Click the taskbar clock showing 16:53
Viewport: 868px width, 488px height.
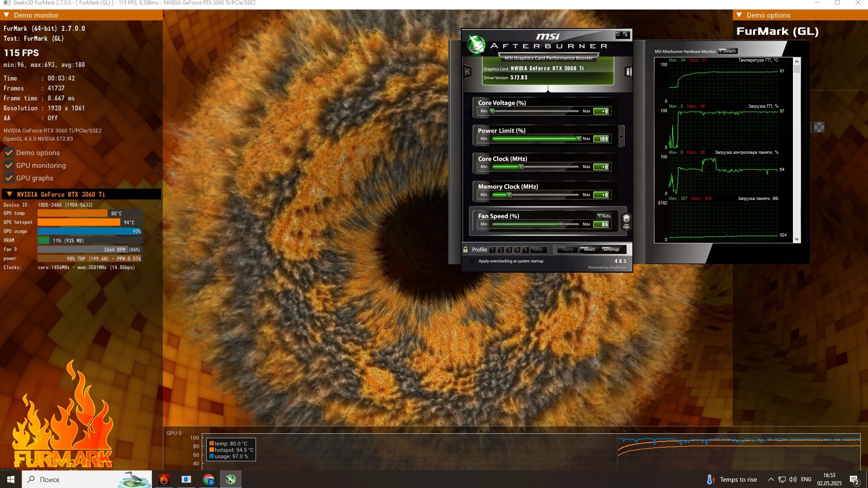tap(829, 479)
